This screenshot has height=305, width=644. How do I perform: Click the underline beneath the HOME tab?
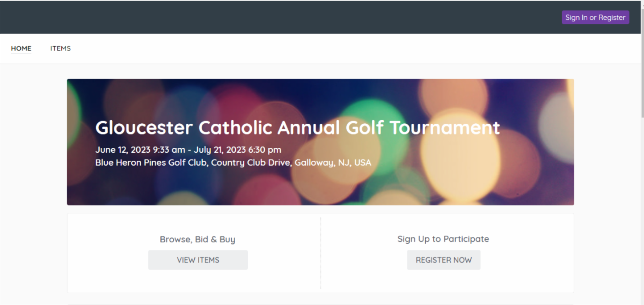[21, 54]
